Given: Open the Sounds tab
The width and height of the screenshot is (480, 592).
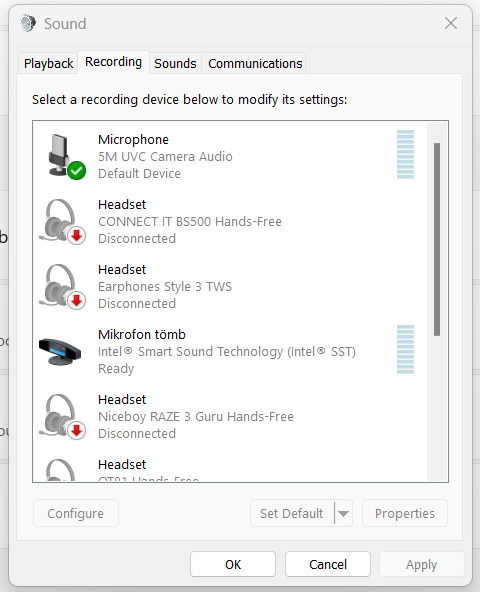Looking at the screenshot, I should [x=175, y=63].
